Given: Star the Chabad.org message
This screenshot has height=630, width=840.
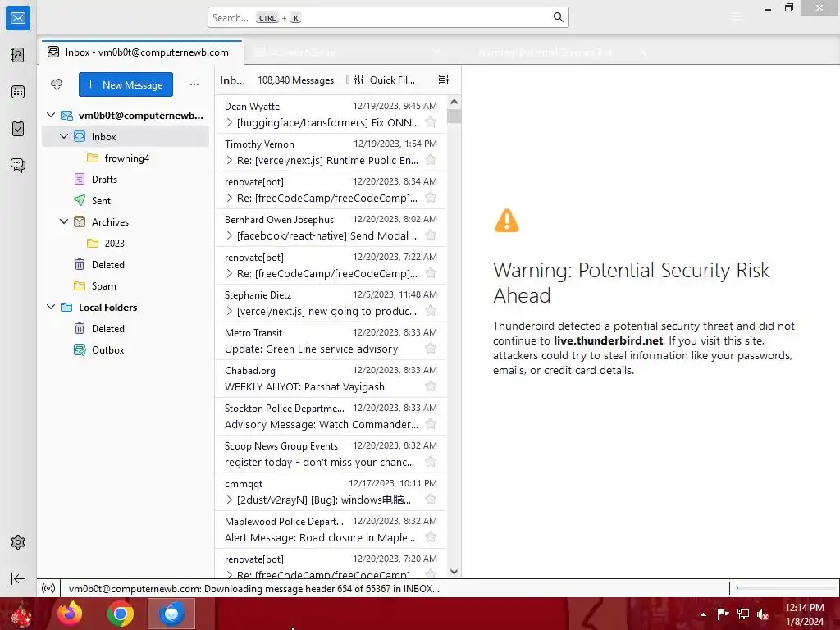Looking at the screenshot, I should [x=430, y=386].
